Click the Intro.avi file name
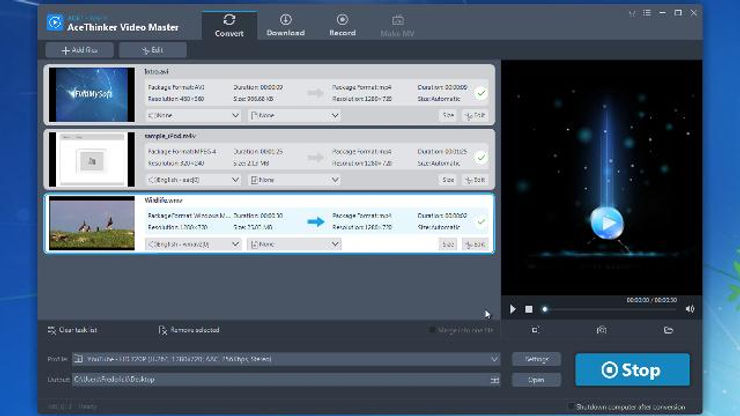Image resolution: width=740 pixels, height=416 pixels. pyautogui.click(x=156, y=72)
